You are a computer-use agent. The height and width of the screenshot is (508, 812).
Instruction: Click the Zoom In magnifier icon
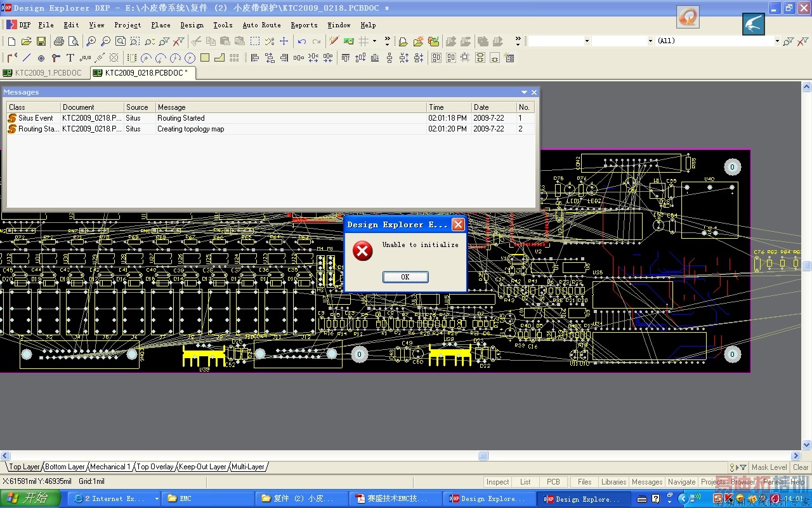[x=91, y=41]
